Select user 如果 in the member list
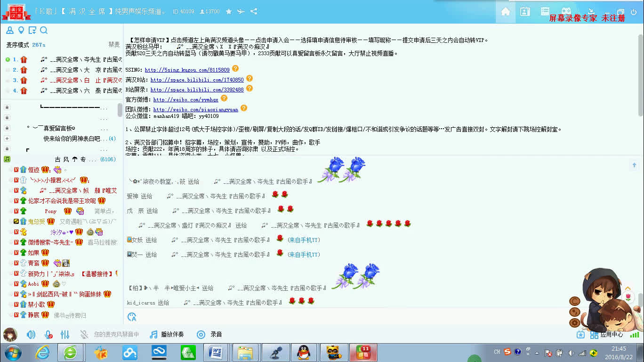The height and width of the screenshot is (362, 644). (33, 253)
